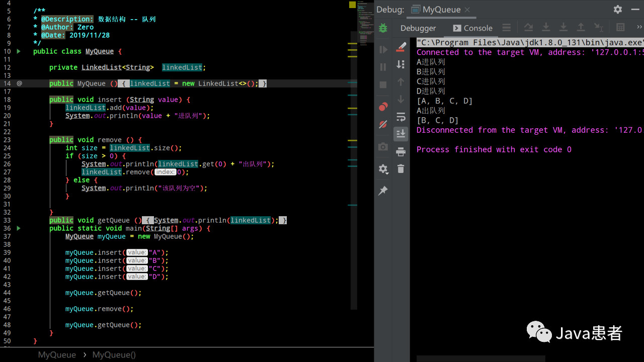The height and width of the screenshot is (362, 644).
Task: Open Debug tool window options gear
Action: tap(618, 10)
